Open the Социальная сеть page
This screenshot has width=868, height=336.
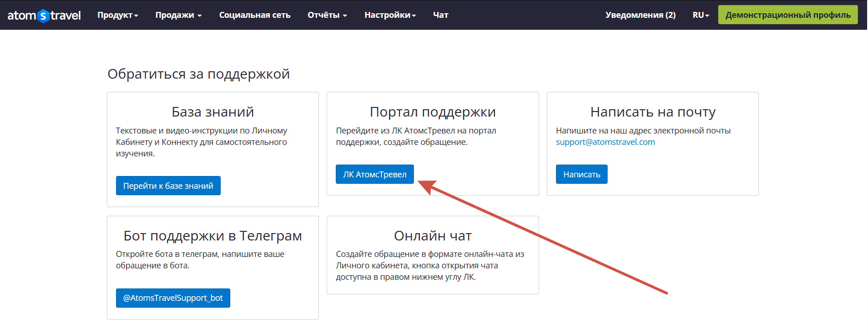[x=254, y=15]
